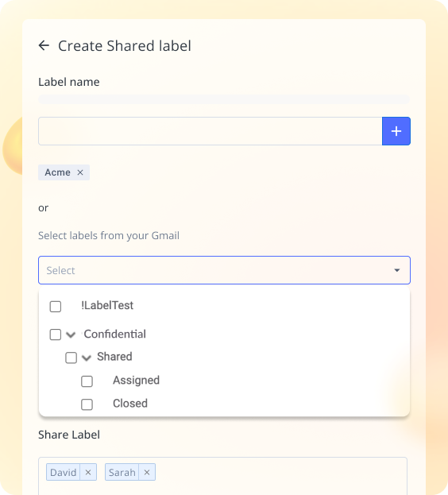
Task: Choose the Assigned entry in list
Action: click(x=136, y=381)
